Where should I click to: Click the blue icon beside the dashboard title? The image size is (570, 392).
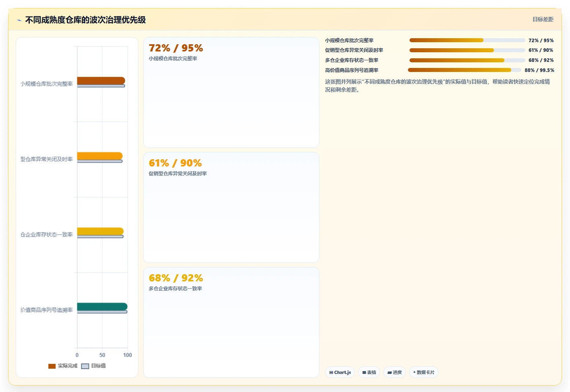tap(19, 20)
